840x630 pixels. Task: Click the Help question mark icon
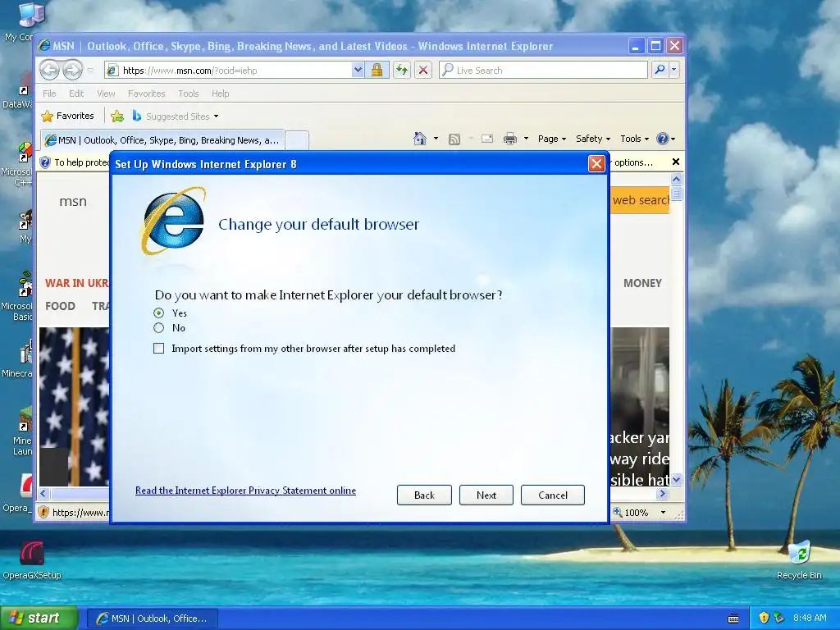[663, 139]
